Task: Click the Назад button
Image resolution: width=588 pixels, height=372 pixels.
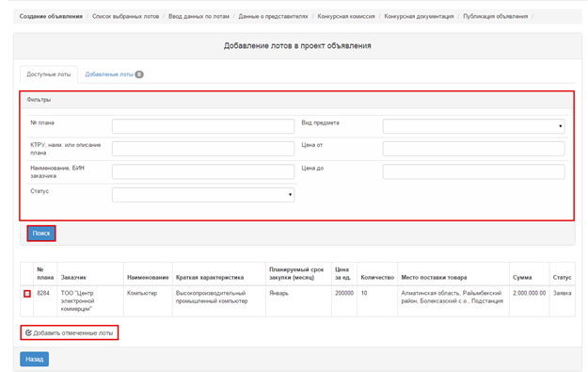Action: [34, 359]
